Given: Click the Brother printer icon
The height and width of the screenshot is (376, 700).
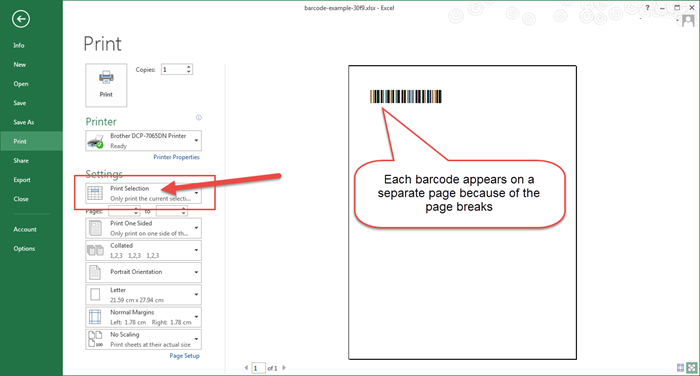Looking at the screenshot, I should pos(96,142).
